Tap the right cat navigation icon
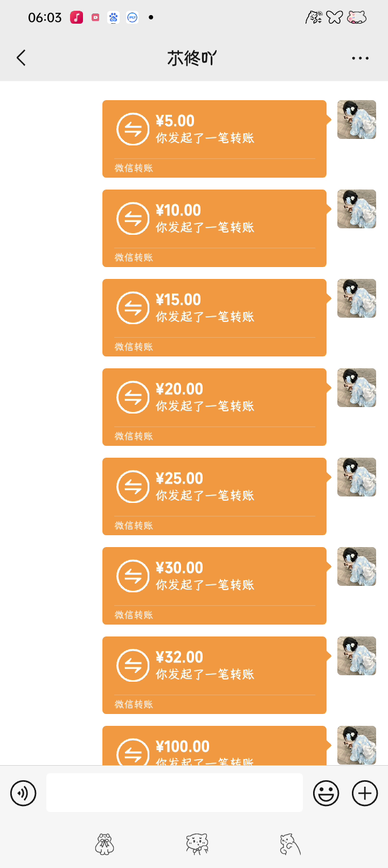The height and width of the screenshot is (868, 388). (290, 844)
